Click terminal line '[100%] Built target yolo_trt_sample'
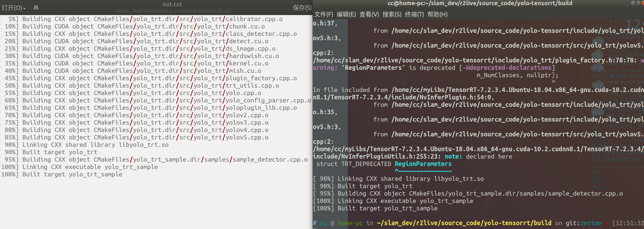Image resolution: width=644 pixels, height=229 pixels. [375, 208]
